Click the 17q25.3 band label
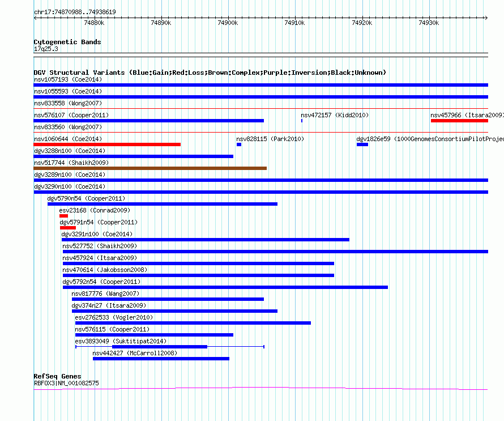This screenshot has height=421, width=504. click(46, 49)
